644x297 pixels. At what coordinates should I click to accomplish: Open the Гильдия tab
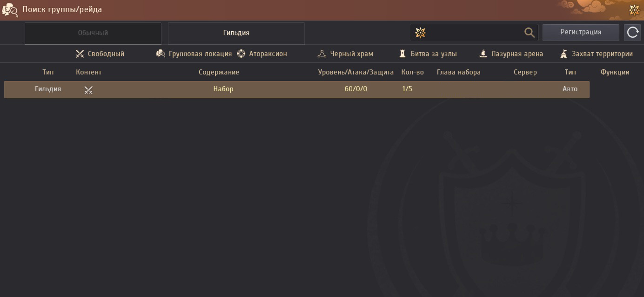click(236, 33)
